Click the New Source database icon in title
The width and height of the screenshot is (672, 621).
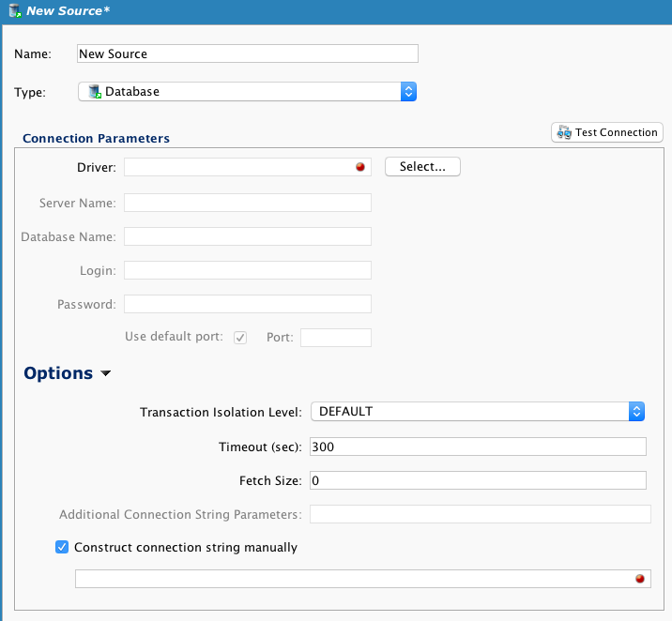14,10
